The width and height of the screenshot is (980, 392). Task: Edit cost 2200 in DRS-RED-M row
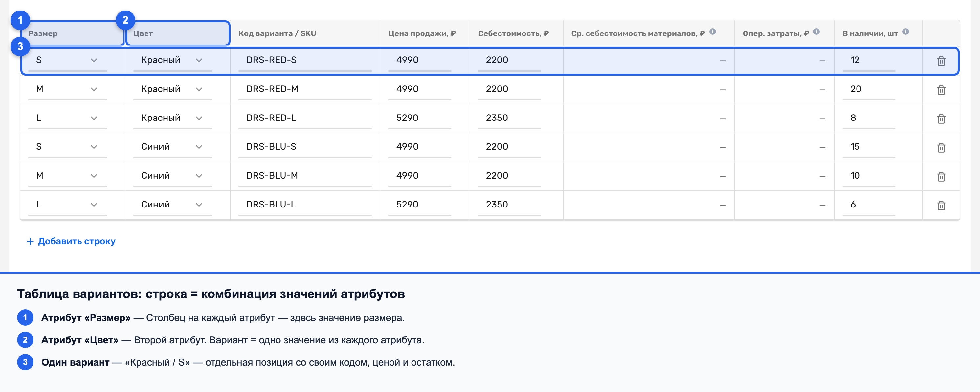click(x=509, y=89)
